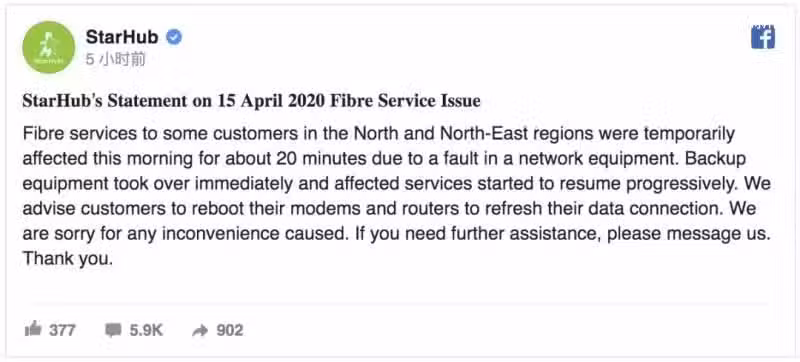800x362 pixels.
Task: View the 377 likes count
Action: tap(62, 330)
